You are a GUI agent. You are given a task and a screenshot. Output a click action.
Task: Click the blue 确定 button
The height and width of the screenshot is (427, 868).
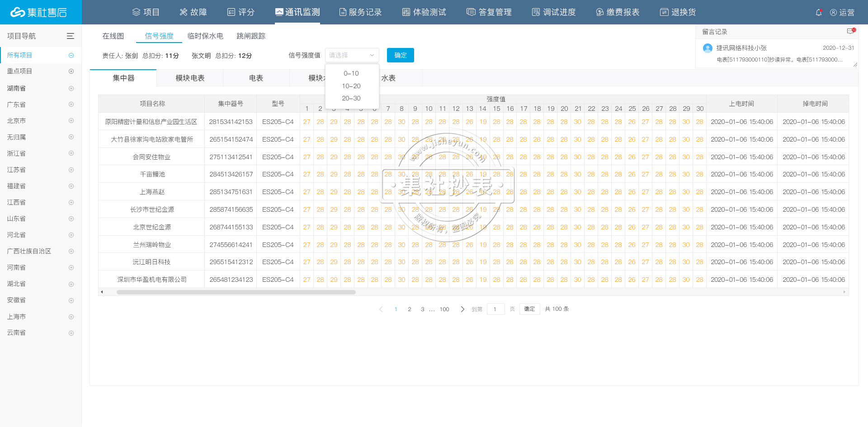tap(400, 55)
